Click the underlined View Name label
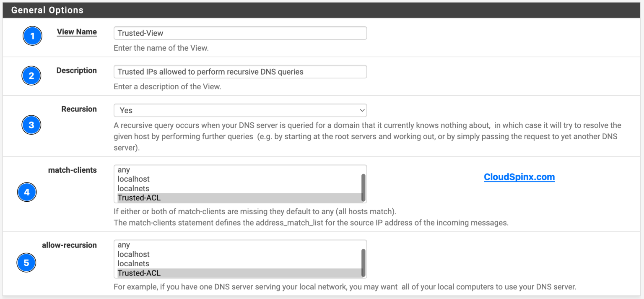 coord(77,32)
